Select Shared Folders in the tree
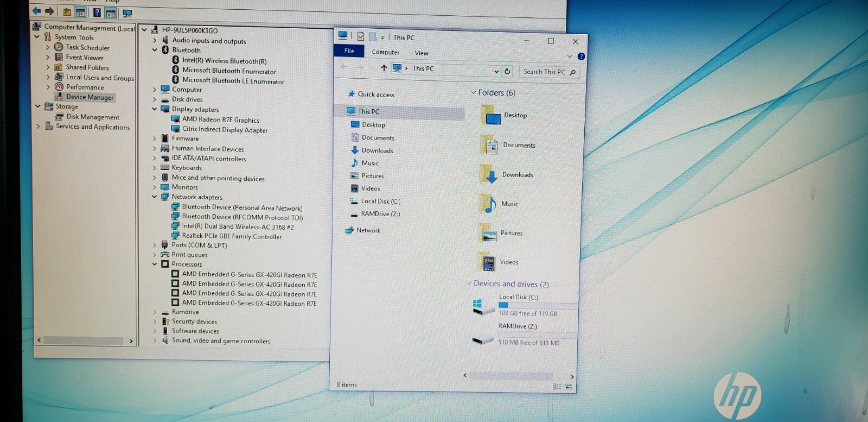This screenshot has height=422, width=868. click(x=87, y=67)
